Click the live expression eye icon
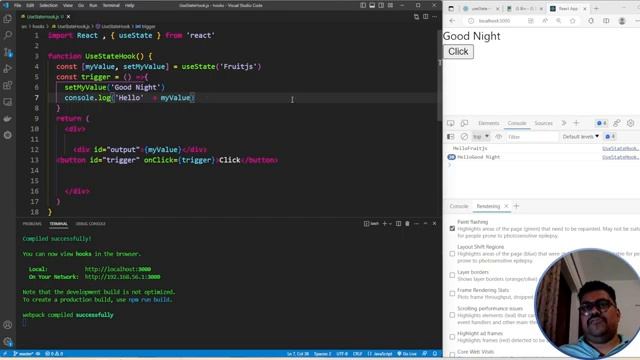 pos(498,137)
